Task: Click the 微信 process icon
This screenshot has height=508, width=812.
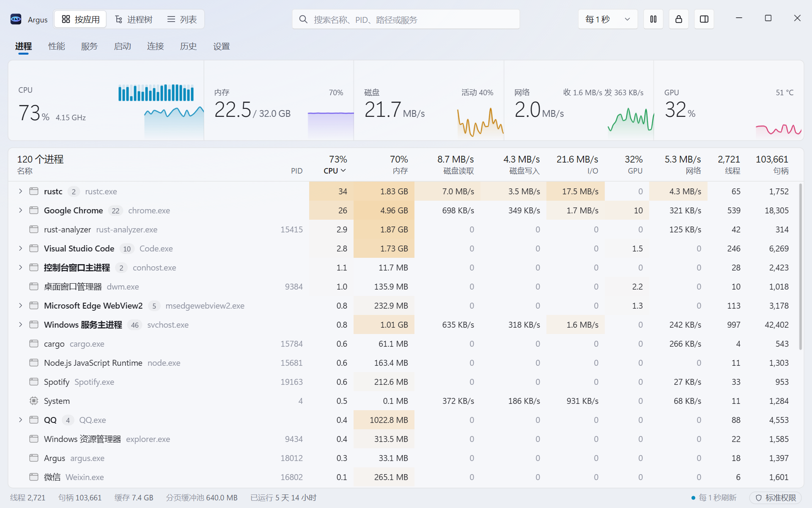Action: [x=34, y=477]
